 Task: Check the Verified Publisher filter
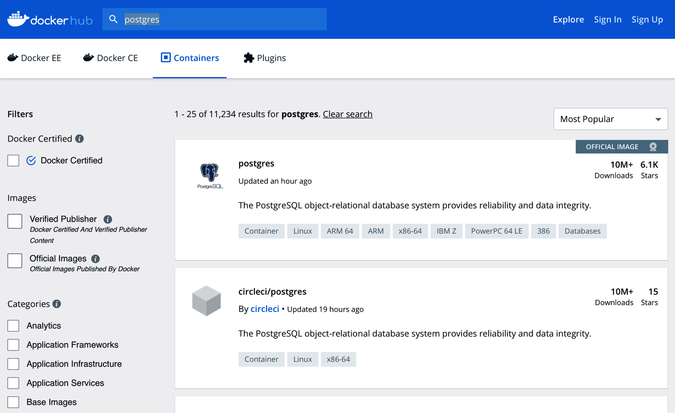(15, 221)
